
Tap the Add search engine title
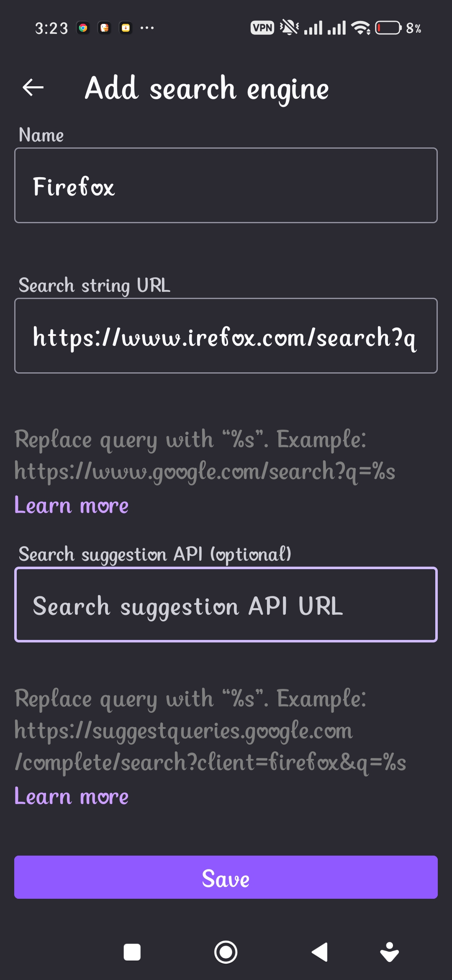[x=207, y=88]
